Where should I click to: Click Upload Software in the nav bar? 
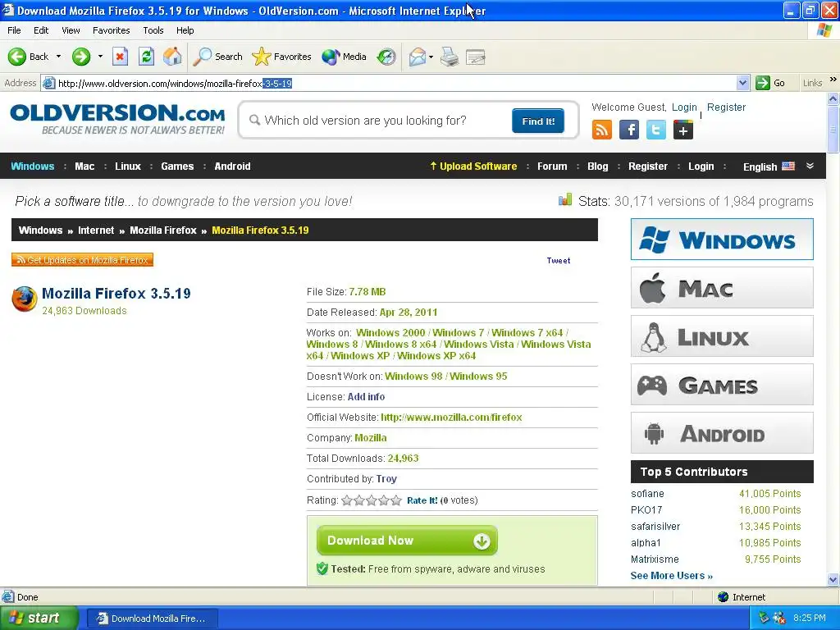click(473, 166)
